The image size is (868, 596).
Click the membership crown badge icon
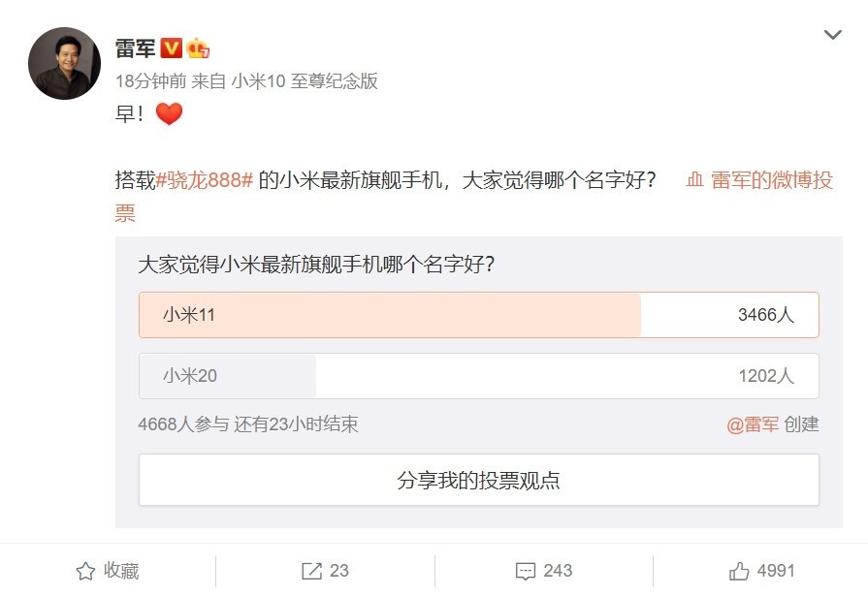tap(198, 48)
